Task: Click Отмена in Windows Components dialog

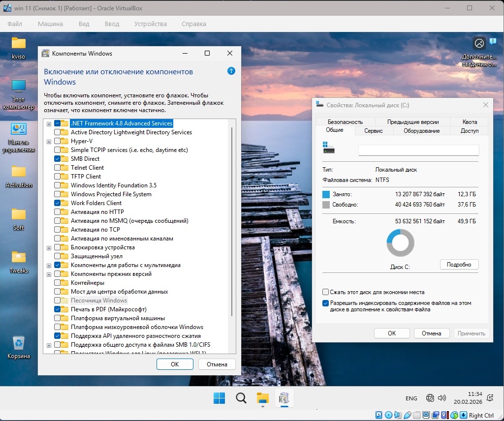Action: (217, 364)
